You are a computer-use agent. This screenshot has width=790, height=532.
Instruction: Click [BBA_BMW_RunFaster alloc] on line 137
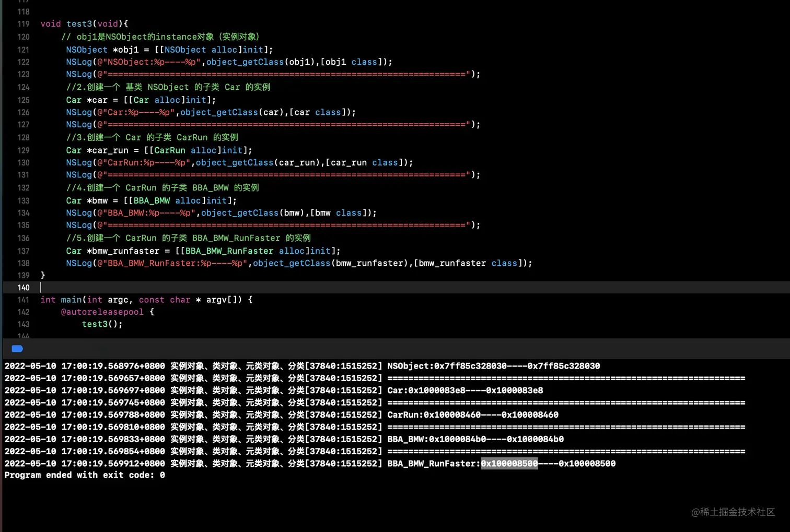[x=245, y=251]
